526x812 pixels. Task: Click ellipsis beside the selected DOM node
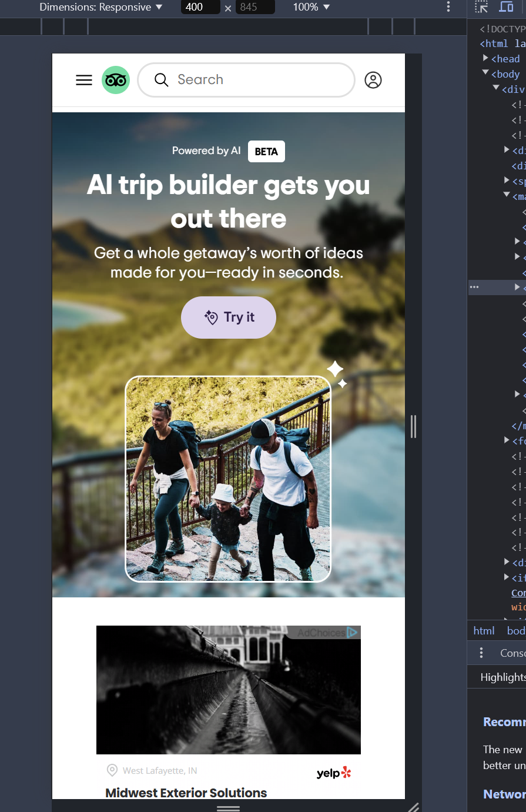pyautogui.click(x=474, y=287)
